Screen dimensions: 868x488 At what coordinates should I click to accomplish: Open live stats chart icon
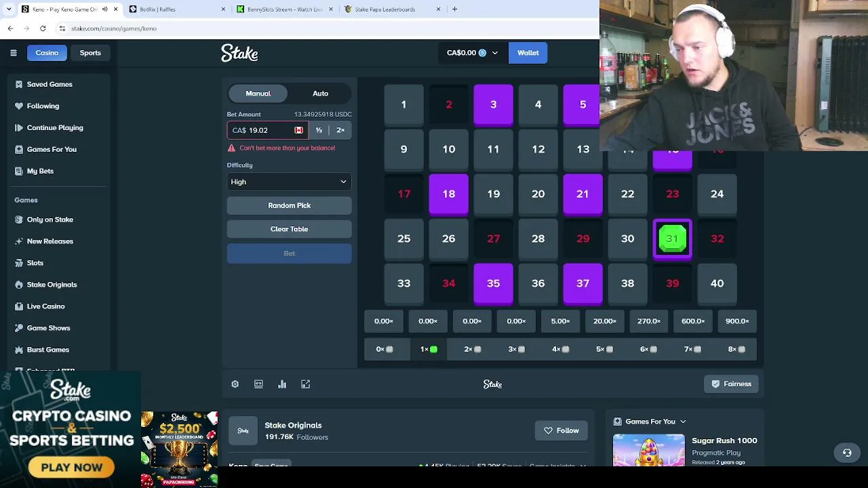[282, 384]
